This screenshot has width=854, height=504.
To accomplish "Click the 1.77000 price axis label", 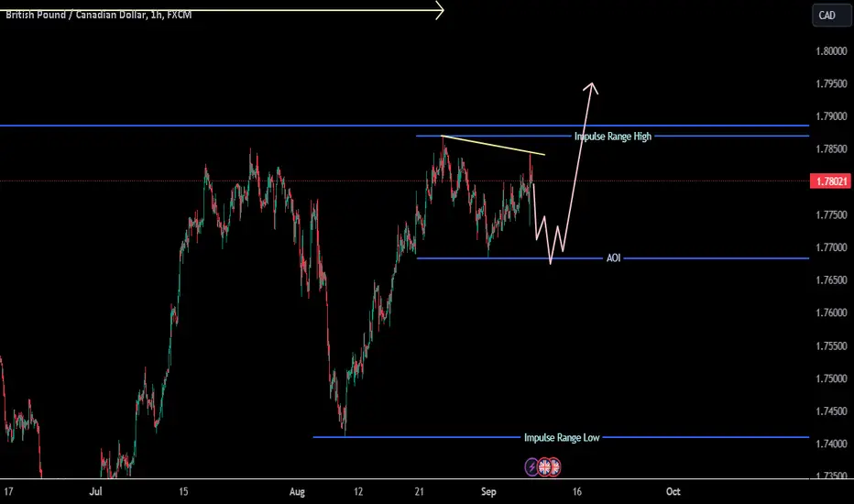I will [x=831, y=247].
